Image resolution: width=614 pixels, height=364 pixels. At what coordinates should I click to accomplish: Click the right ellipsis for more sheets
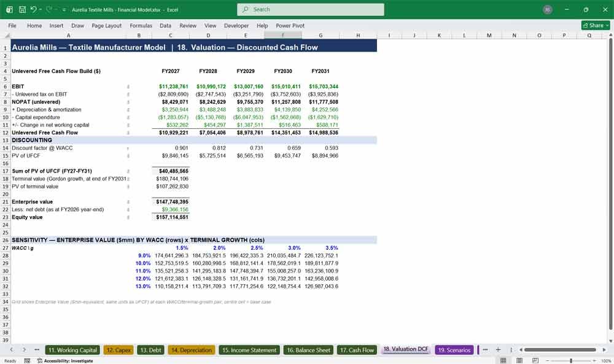pos(485,350)
